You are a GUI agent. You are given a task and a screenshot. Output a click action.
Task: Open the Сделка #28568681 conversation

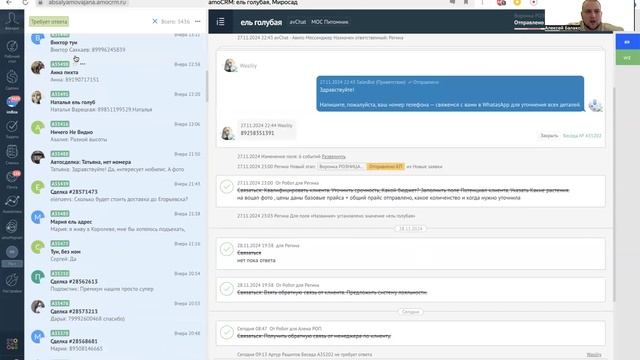(116, 341)
